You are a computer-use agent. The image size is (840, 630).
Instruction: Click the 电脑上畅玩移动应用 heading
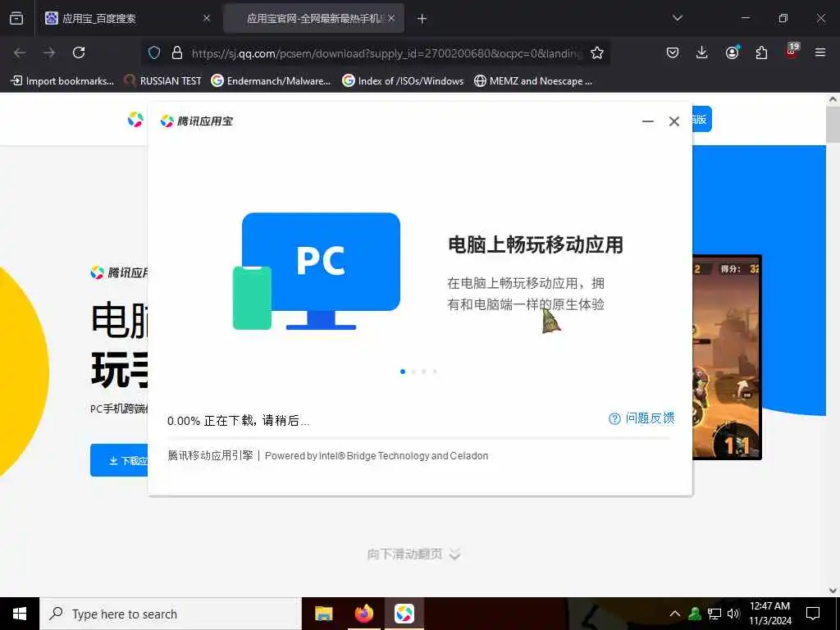(x=536, y=244)
